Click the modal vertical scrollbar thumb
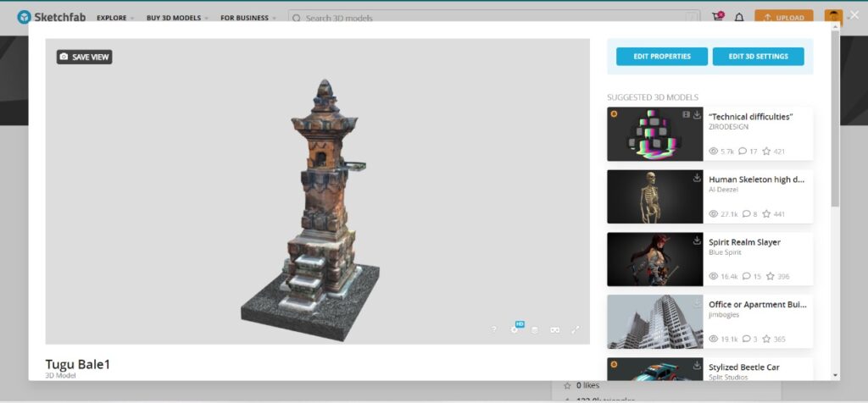 [x=835, y=119]
